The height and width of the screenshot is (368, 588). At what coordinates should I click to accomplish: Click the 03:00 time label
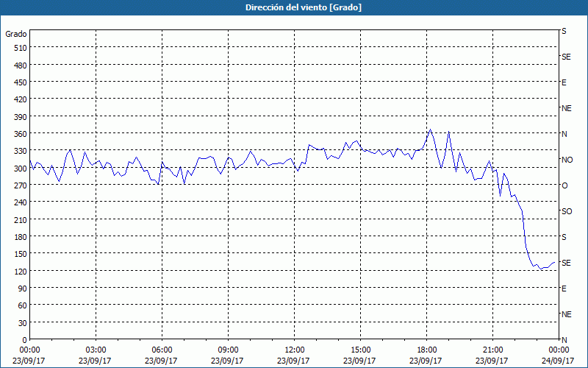point(96,350)
